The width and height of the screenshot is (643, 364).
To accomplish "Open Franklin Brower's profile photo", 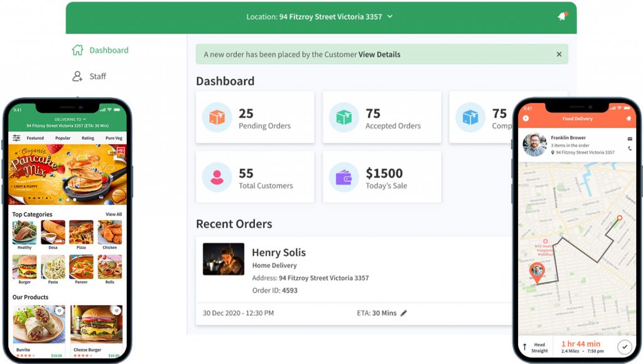I will coord(535,145).
